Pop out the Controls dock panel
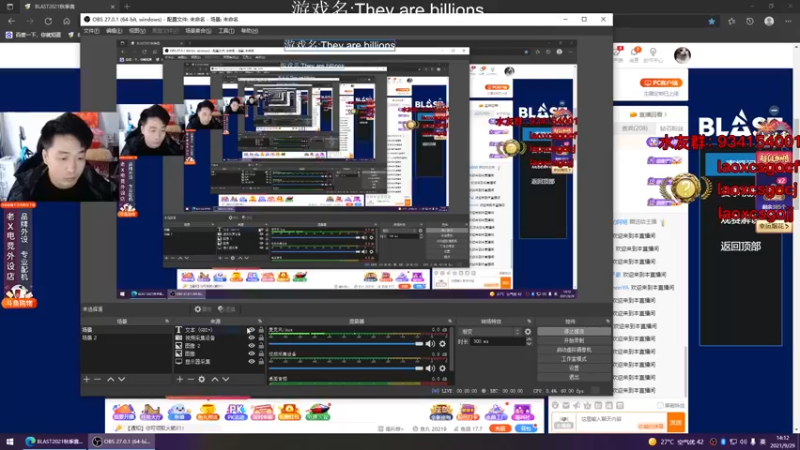 coord(608,321)
